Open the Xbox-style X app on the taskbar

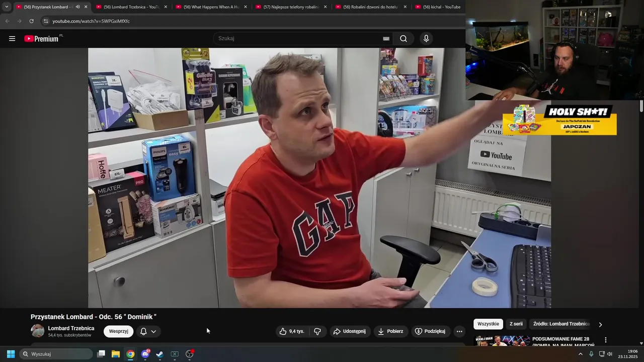tap(175, 354)
